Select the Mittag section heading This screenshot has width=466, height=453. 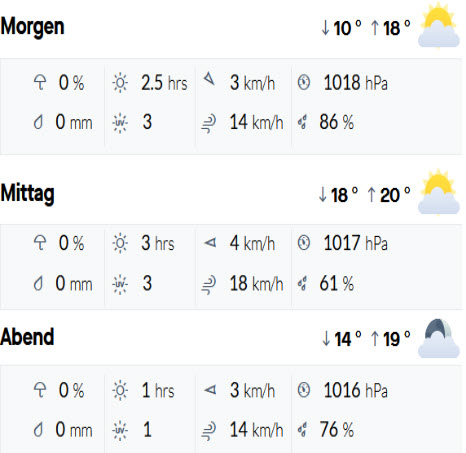pyautogui.click(x=28, y=194)
